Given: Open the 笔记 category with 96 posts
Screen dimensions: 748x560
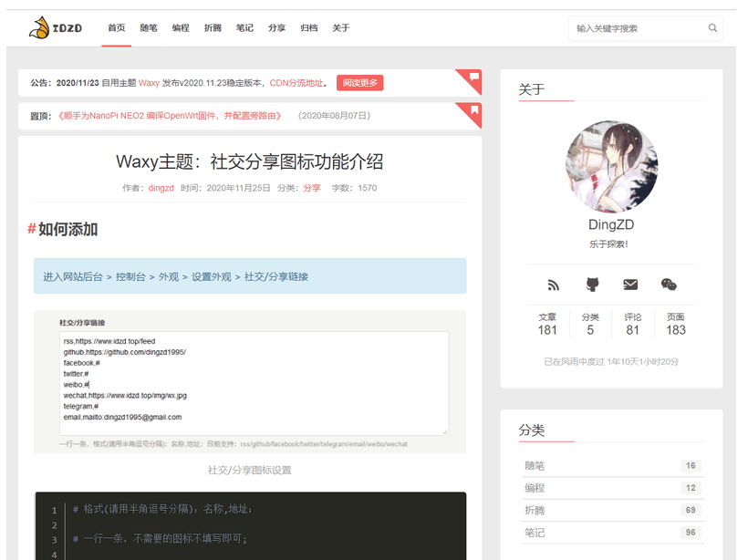Looking at the screenshot, I should pos(613,533).
